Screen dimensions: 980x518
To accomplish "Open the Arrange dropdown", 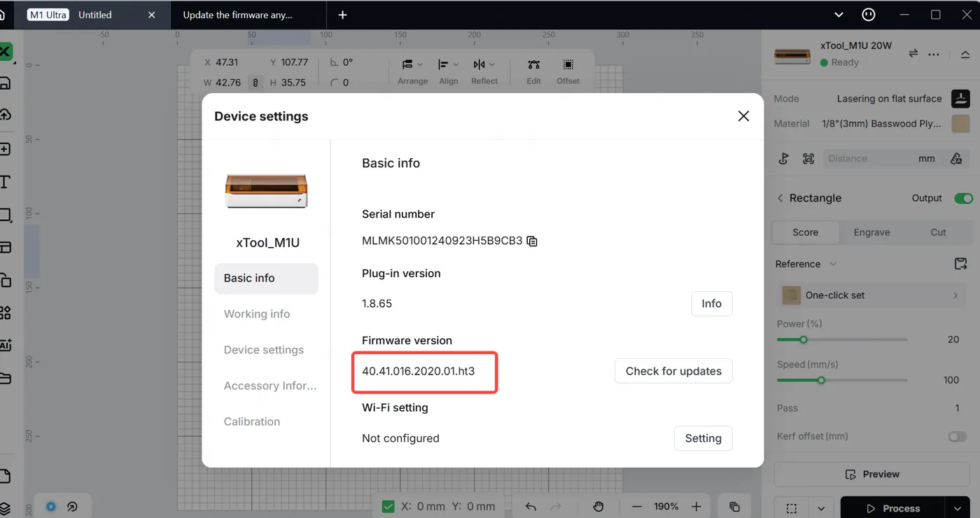I will click(x=412, y=71).
